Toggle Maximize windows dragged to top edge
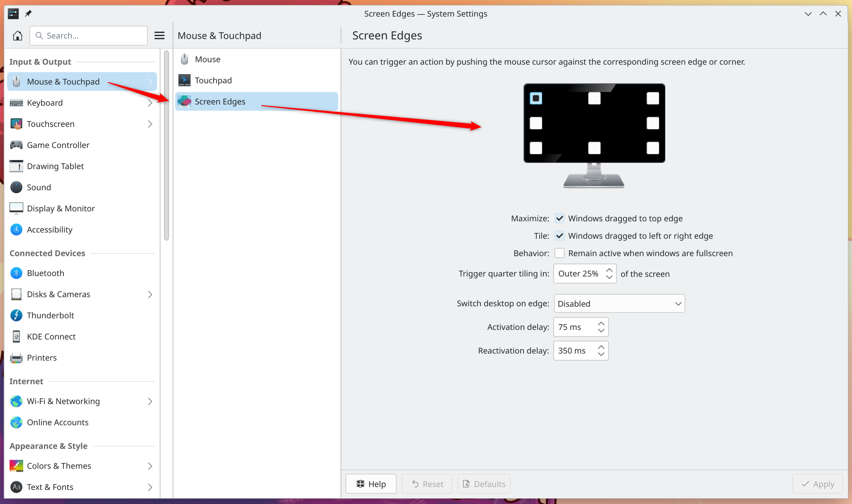Viewport: 852px width, 504px height. (x=558, y=218)
